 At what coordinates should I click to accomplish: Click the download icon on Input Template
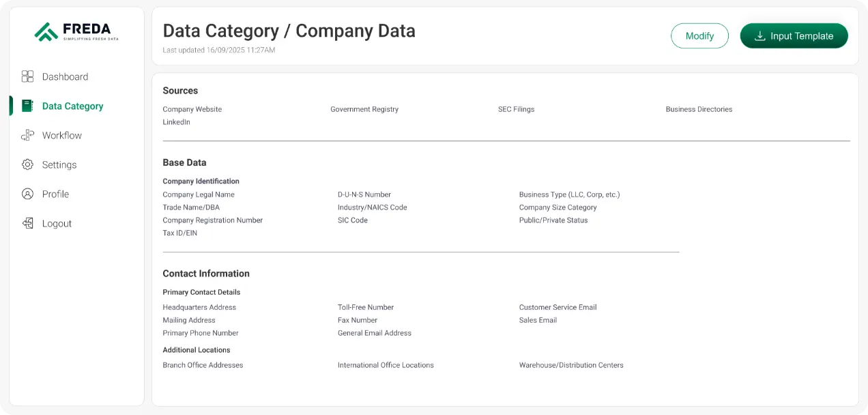759,36
